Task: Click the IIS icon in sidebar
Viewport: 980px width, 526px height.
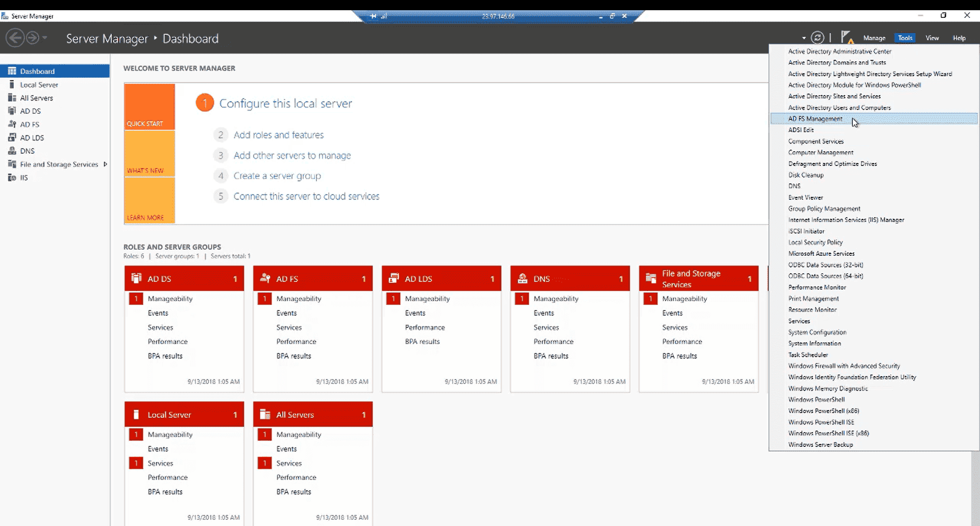Action: pos(12,178)
